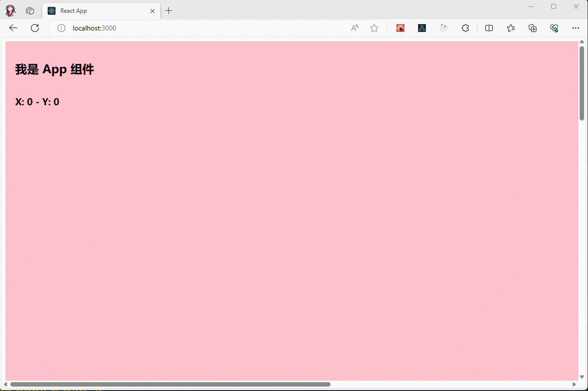This screenshot has height=391, width=588.
Task: Open the Extensions puzzle-piece menu
Action: click(x=465, y=28)
